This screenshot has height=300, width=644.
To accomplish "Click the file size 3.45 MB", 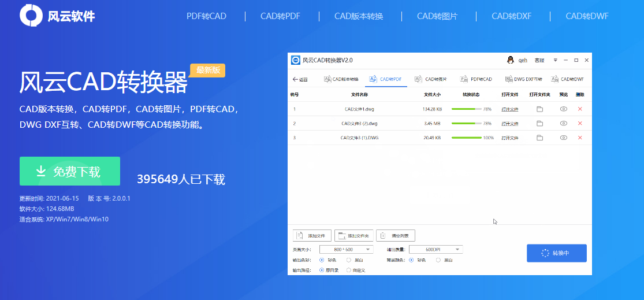I will tap(432, 124).
